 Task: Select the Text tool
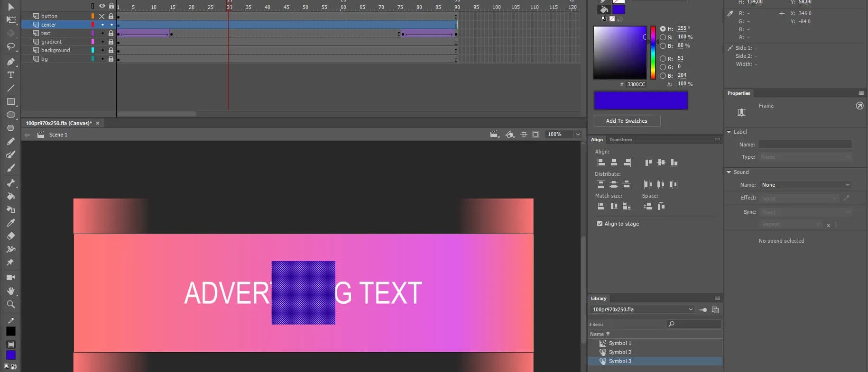click(x=11, y=75)
